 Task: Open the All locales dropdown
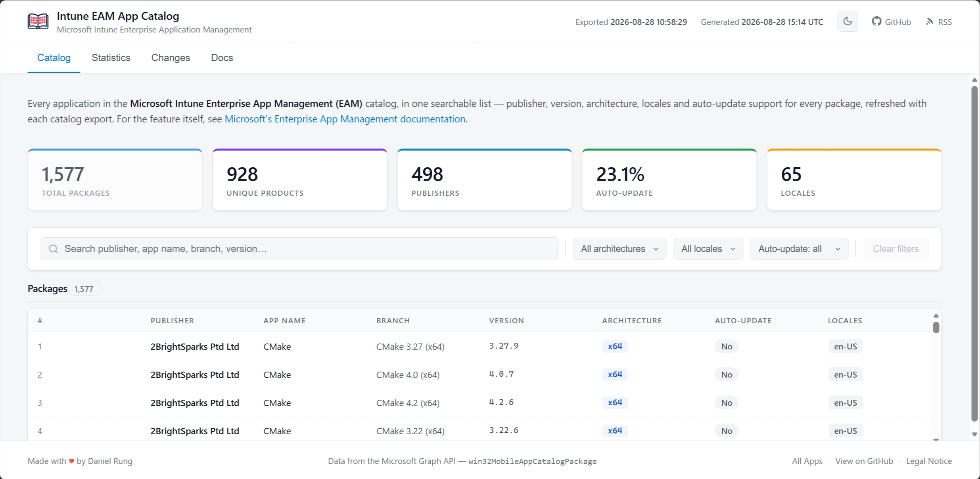pyautogui.click(x=708, y=249)
